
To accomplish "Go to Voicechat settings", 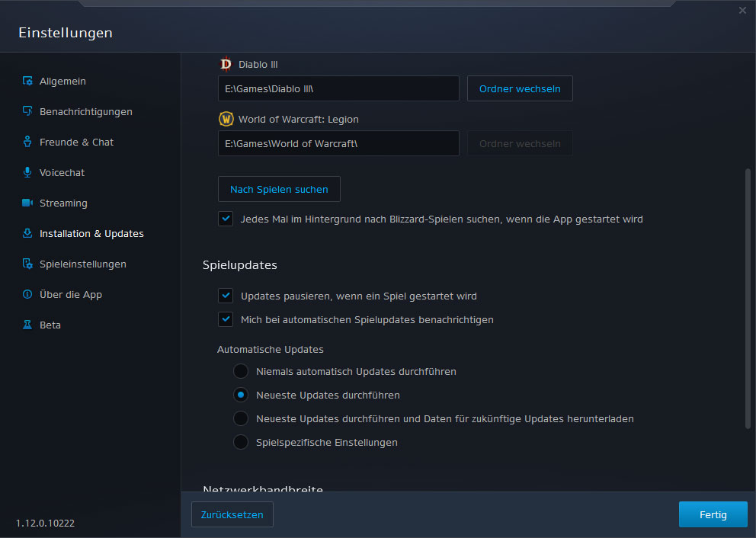I will pos(62,172).
